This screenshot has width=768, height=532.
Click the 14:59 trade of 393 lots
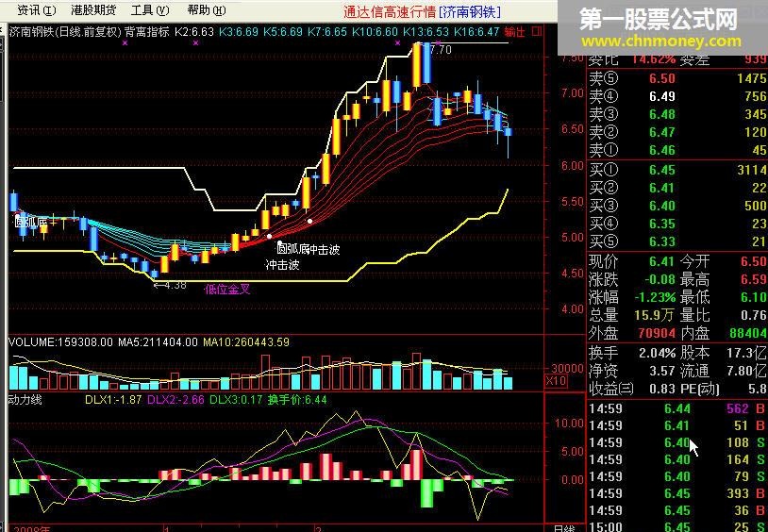(677, 493)
